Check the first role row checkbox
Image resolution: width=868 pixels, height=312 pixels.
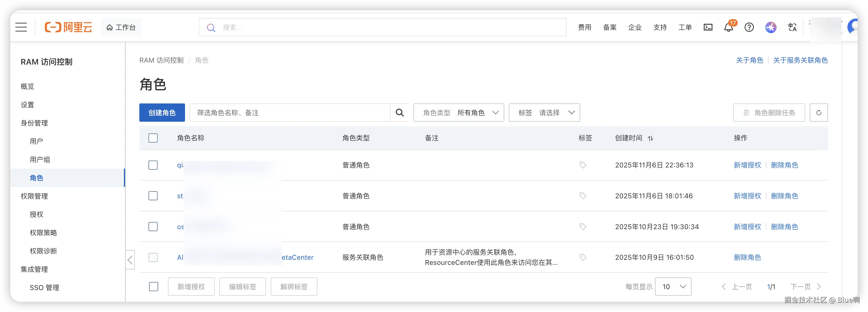[153, 165]
